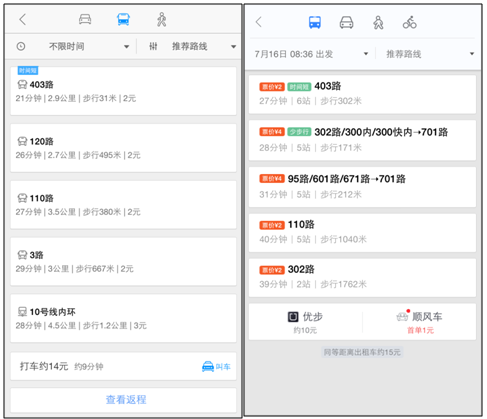Click filter icon beside left 推荐路线
Screen dimensions: 487x419
click(153, 46)
